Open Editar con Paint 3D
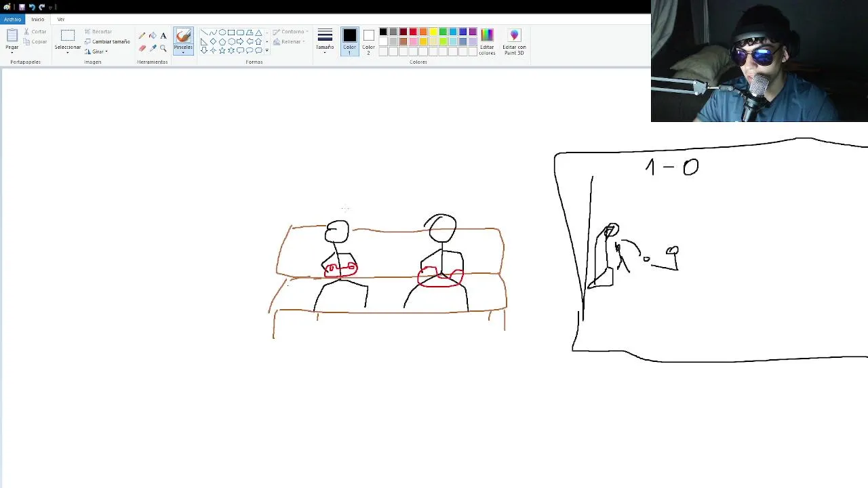 click(514, 43)
